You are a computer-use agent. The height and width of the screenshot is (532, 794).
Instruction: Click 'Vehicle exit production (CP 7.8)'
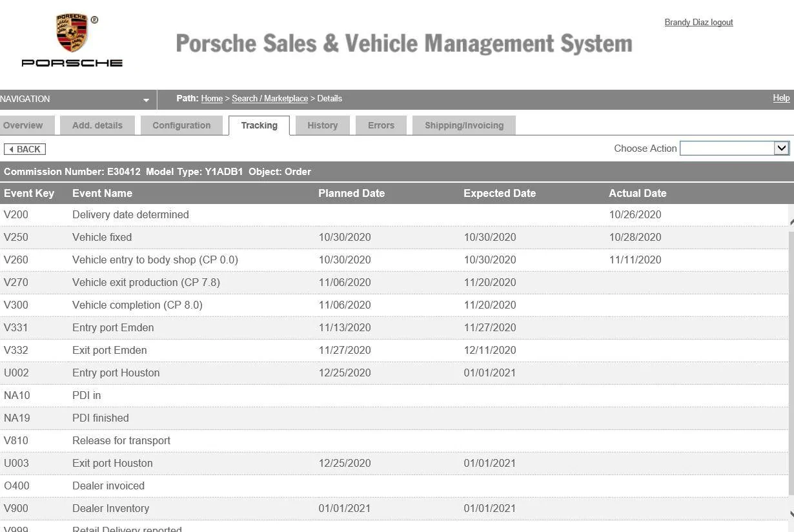[x=146, y=282]
